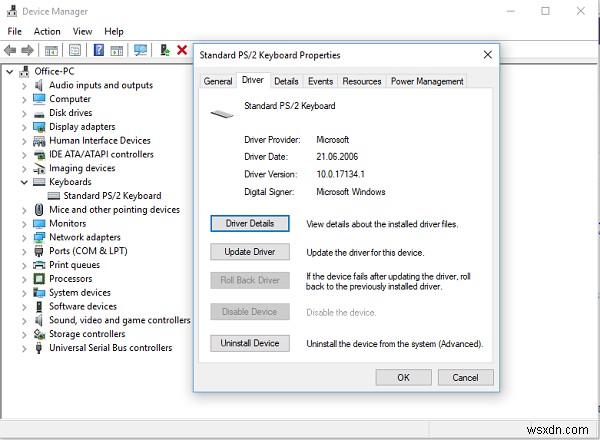600x440 pixels.
Task: Click the properties sheet toolbar icon
Action: 75,50
